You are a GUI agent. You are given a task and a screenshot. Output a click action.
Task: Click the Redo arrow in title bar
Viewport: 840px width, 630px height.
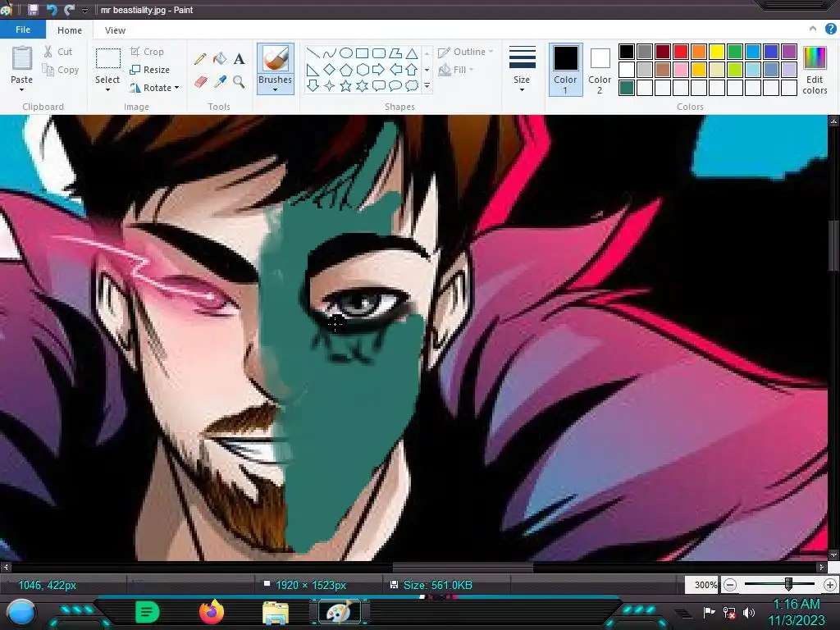pos(69,10)
